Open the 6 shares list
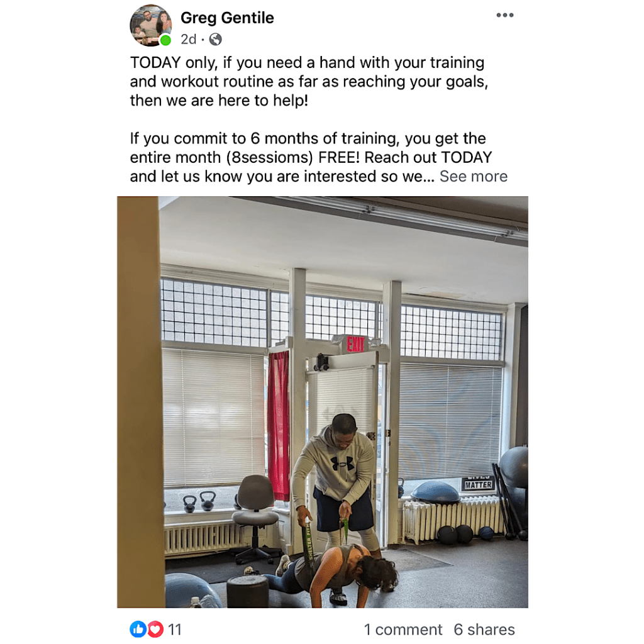The image size is (644, 644). 484,630
